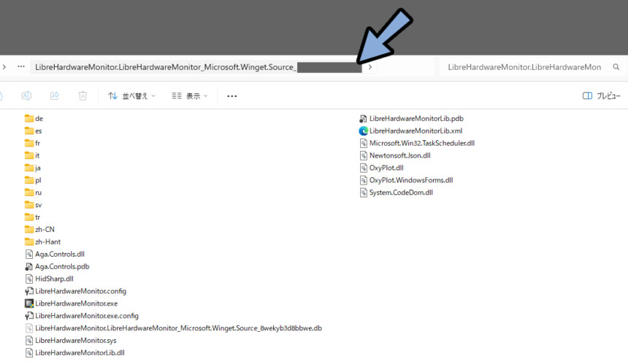628x364 pixels.
Task: Select the LibreHardwareMonitor.exe file icon
Action: (28, 303)
